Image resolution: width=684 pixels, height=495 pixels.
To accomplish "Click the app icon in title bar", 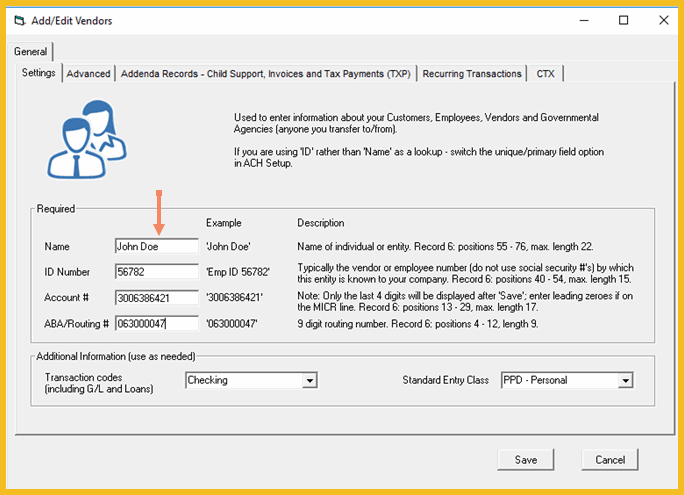I will (x=20, y=20).
